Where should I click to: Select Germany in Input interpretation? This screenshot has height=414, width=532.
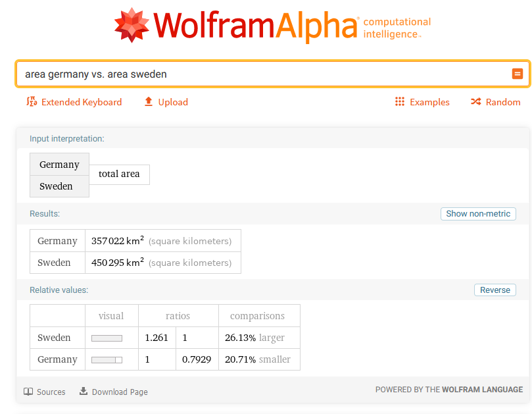pyautogui.click(x=59, y=165)
